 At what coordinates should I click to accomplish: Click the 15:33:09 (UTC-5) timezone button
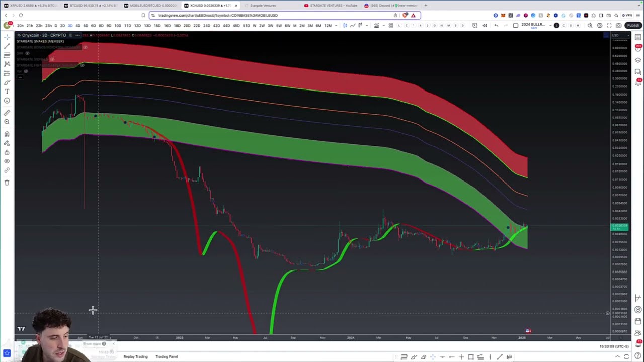(614, 346)
